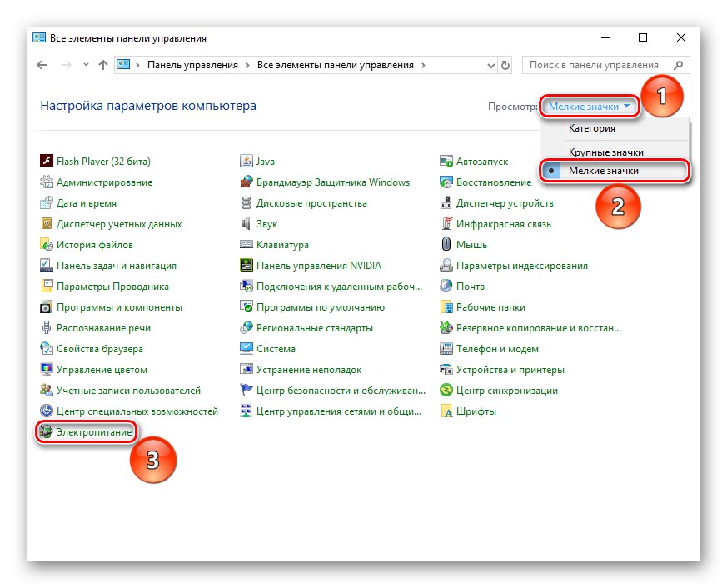Open Устранение неполадок link
The height and width of the screenshot is (588, 727).
coord(309,370)
